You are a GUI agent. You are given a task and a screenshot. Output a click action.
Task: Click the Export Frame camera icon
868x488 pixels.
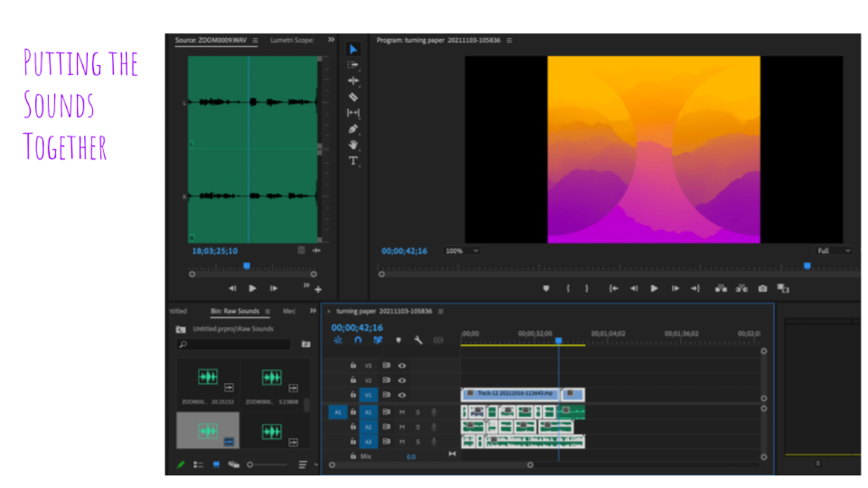(x=762, y=288)
